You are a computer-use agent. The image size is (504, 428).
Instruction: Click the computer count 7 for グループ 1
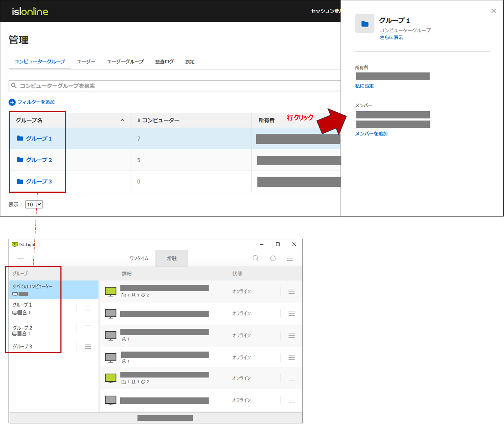(x=139, y=139)
